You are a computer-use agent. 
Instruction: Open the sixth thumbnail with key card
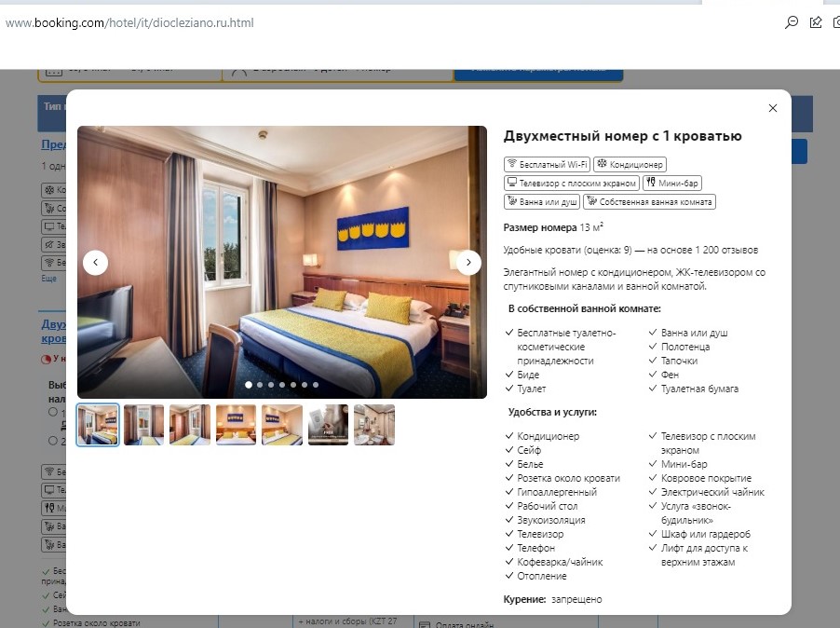[x=328, y=425]
